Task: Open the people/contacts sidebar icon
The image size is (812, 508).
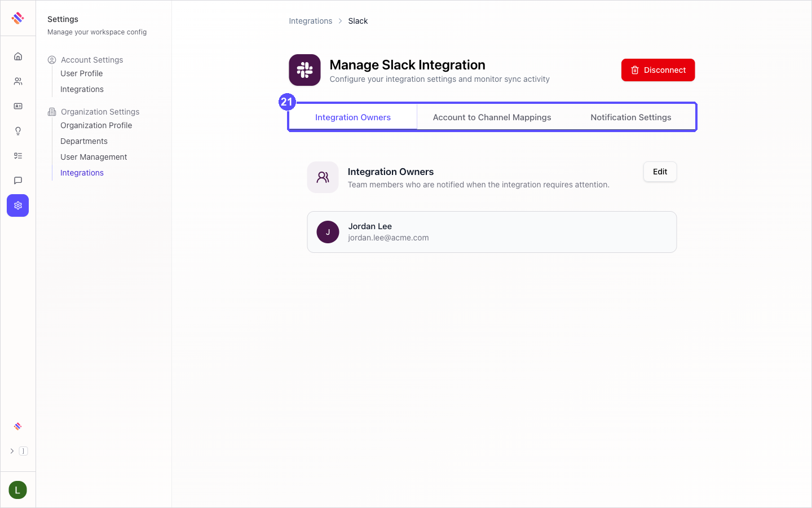Action: tap(18, 81)
